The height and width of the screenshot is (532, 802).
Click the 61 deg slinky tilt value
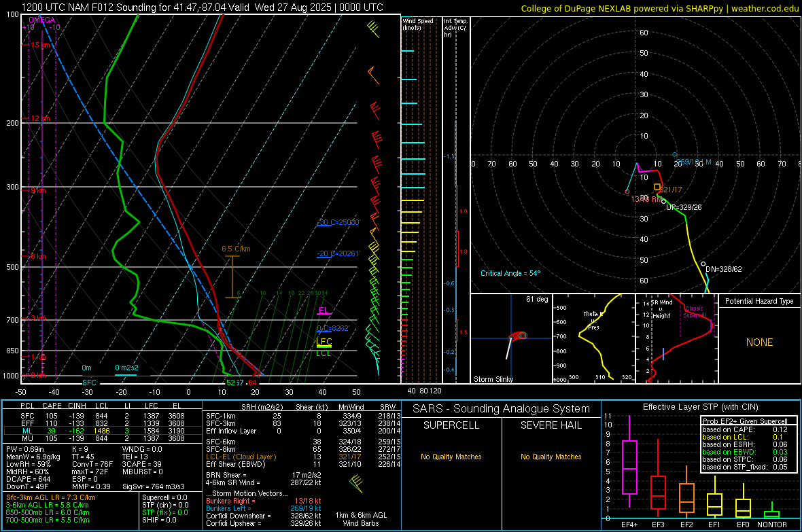point(537,299)
